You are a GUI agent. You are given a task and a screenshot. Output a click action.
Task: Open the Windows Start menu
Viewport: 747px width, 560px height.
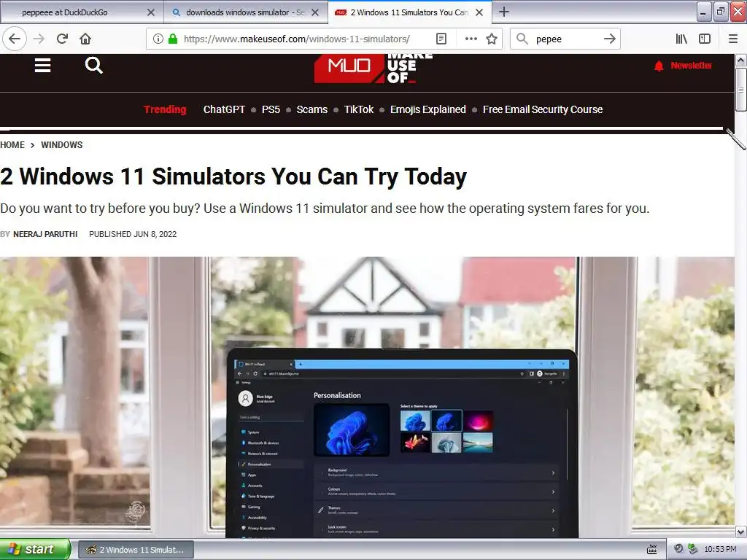[35, 549]
